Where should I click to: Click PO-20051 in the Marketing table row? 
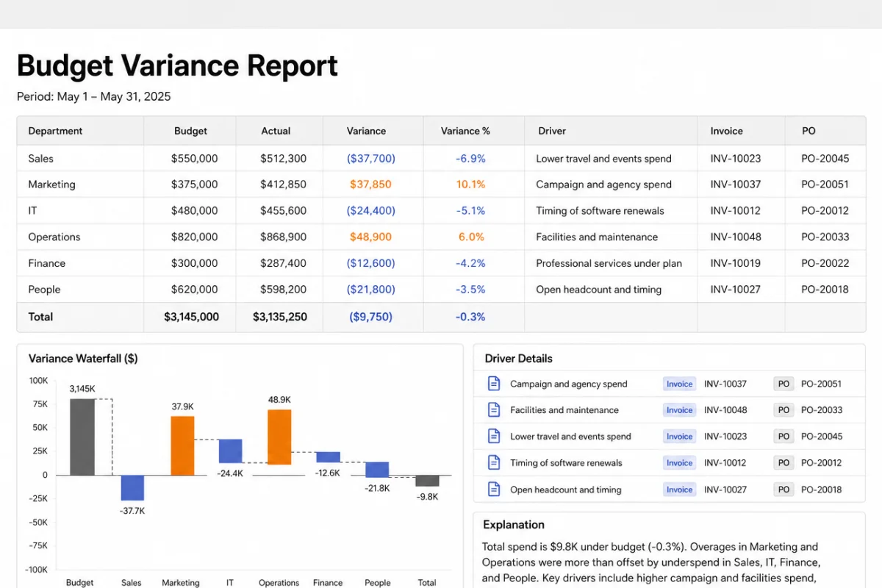[x=825, y=184]
